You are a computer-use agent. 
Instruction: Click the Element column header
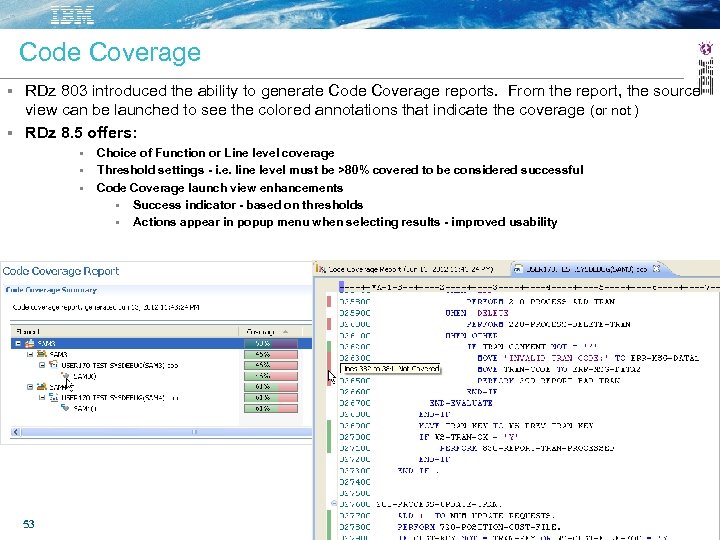pyautogui.click(x=124, y=332)
